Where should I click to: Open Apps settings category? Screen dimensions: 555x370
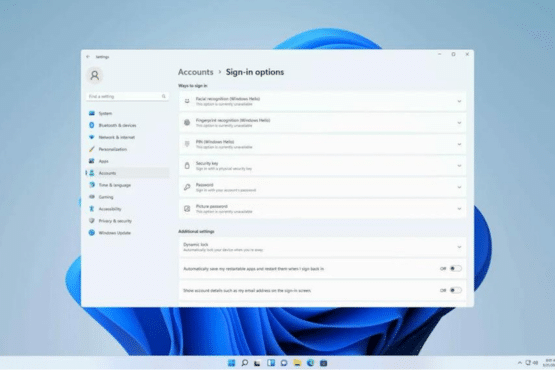pos(127,161)
